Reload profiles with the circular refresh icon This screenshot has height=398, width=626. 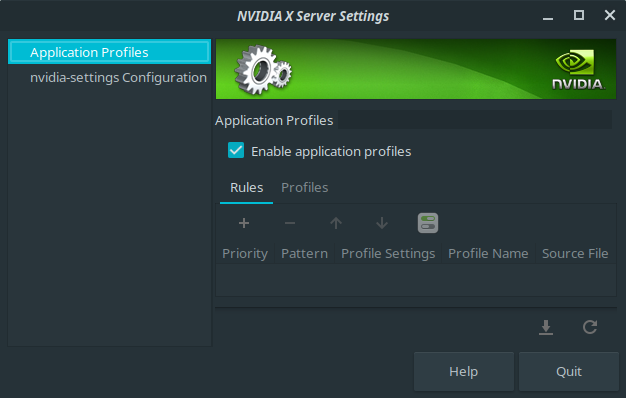pos(590,327)
